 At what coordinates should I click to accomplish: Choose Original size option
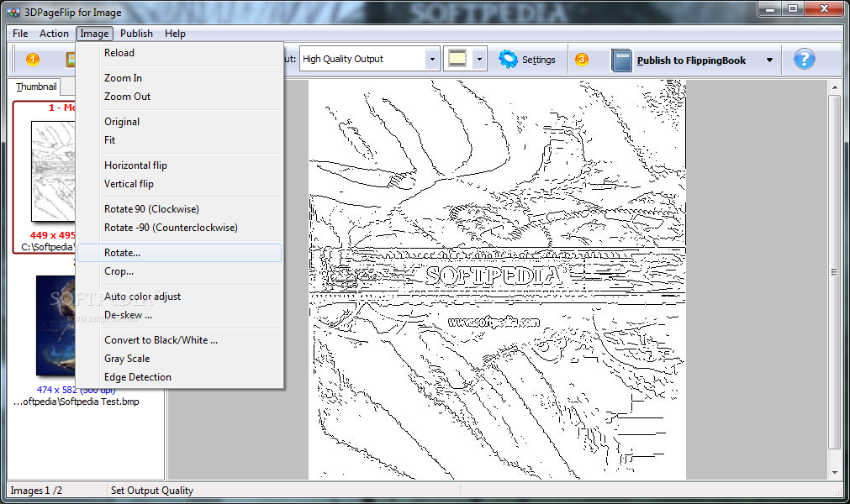coord(179,122)
